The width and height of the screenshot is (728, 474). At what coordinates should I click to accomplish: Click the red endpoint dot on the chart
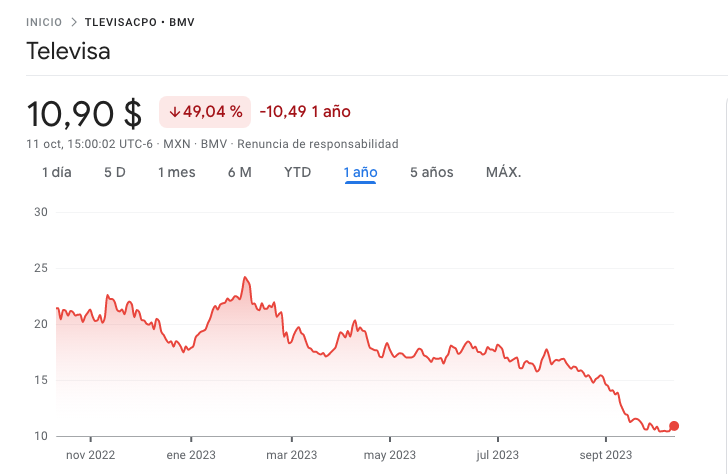[x=674, y=426]
